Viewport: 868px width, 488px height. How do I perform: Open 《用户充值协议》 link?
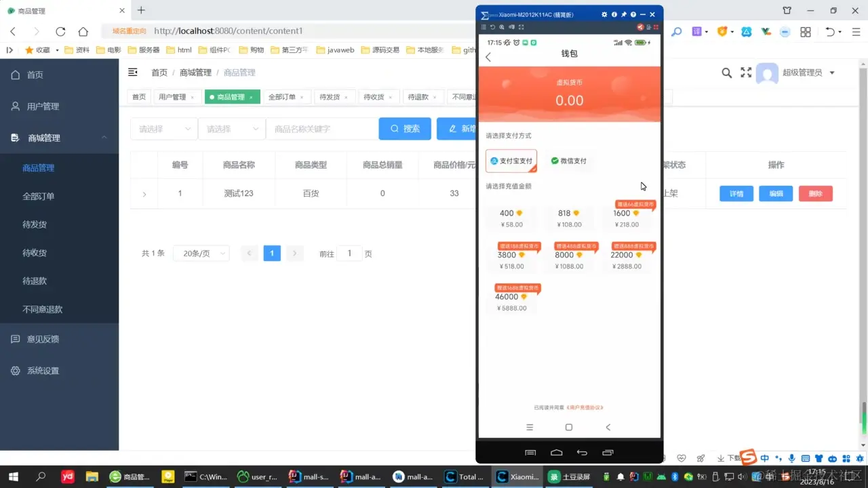point(585,407)
